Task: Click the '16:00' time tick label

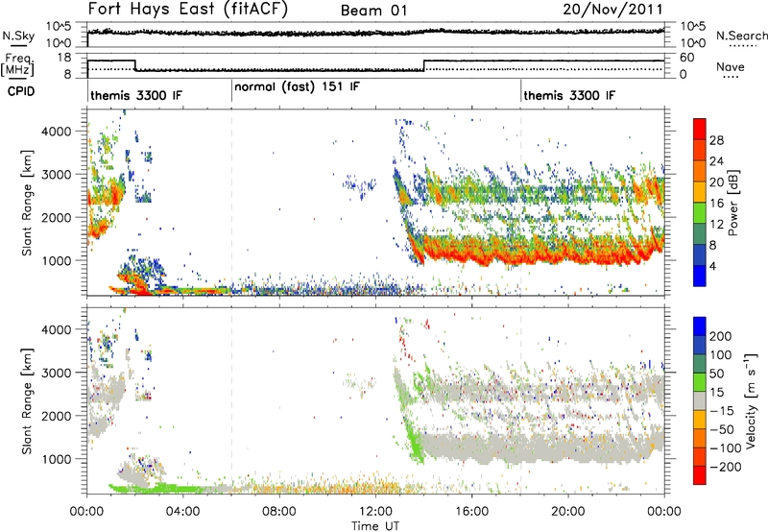Action: coord(471,512)
